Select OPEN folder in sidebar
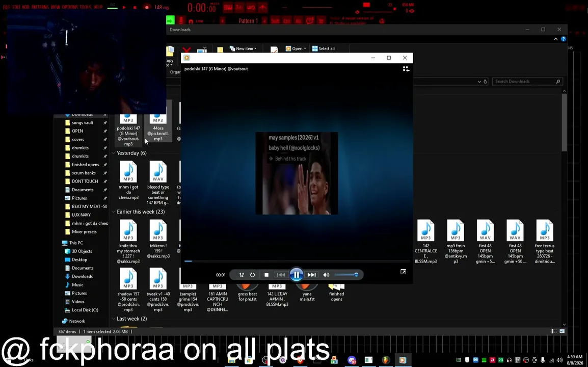The image size is (588, 367). [77, 131]
